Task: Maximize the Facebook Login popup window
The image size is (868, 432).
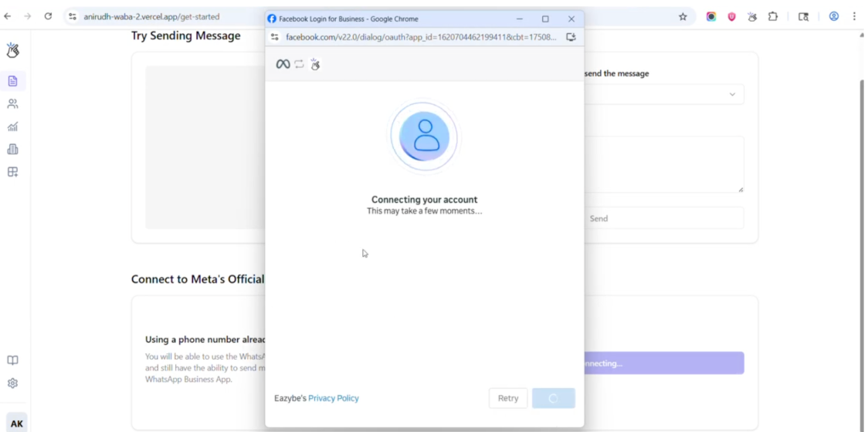Action: point(545,19)
